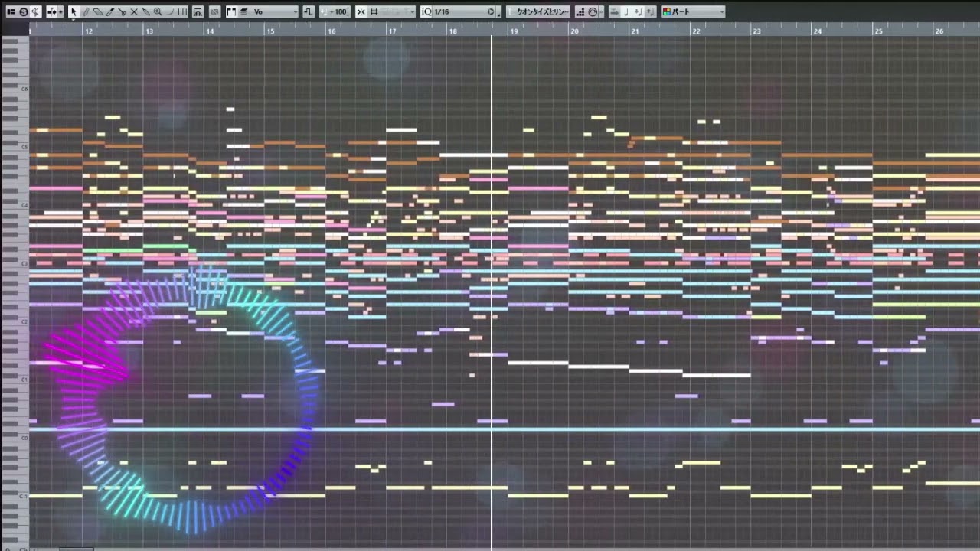Click the event colors palette icon

point(666,11)
